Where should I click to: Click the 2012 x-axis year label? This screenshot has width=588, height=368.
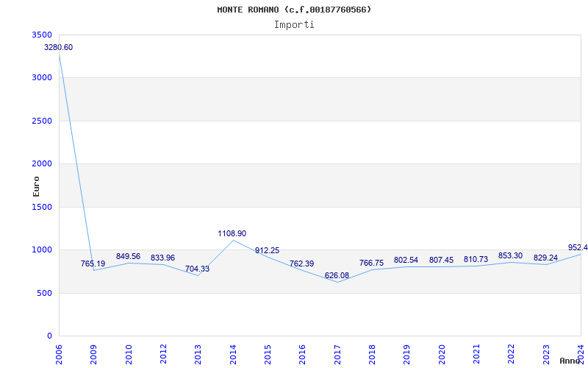(163, 355)
